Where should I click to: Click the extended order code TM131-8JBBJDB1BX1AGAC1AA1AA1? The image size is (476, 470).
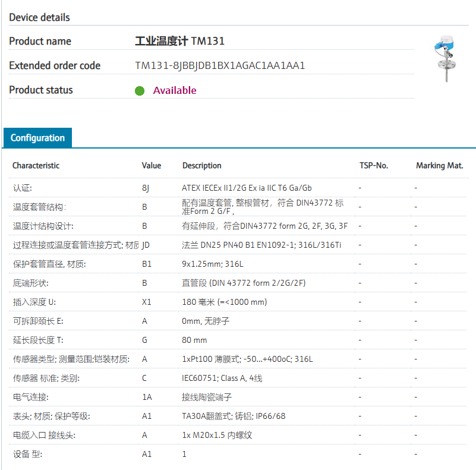click(x=220, y=65)
